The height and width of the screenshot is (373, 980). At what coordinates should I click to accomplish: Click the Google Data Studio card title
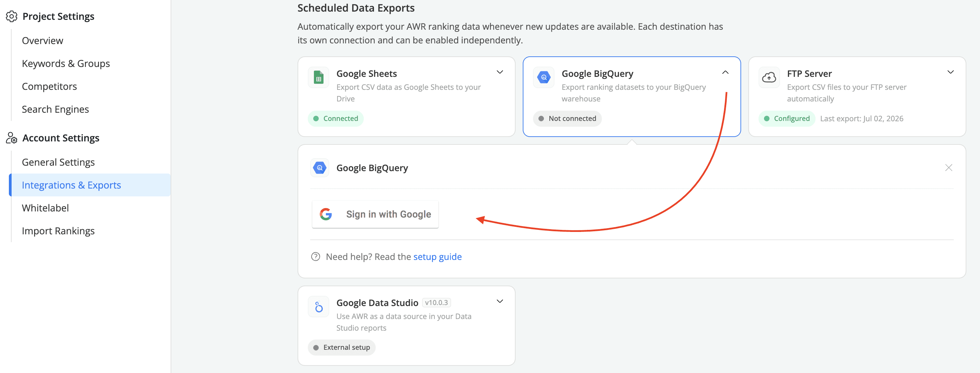pos(377,303)
